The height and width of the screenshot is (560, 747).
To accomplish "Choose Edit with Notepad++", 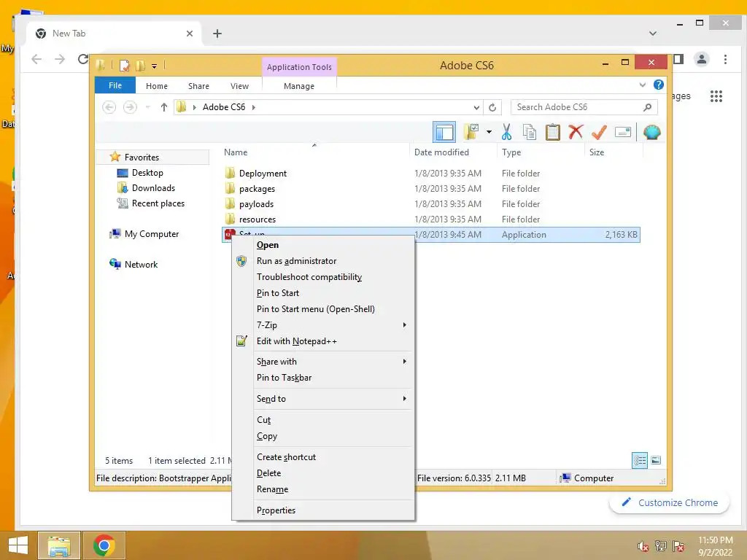I will pos(323,341).
